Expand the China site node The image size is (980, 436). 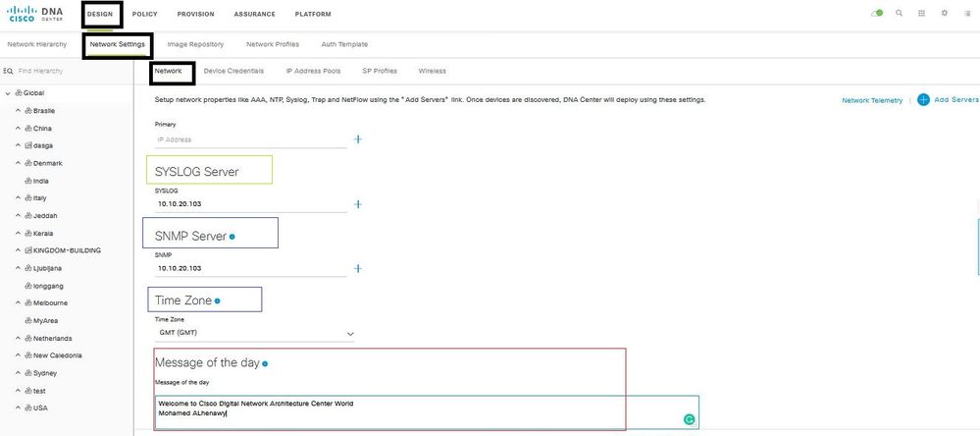18,129
